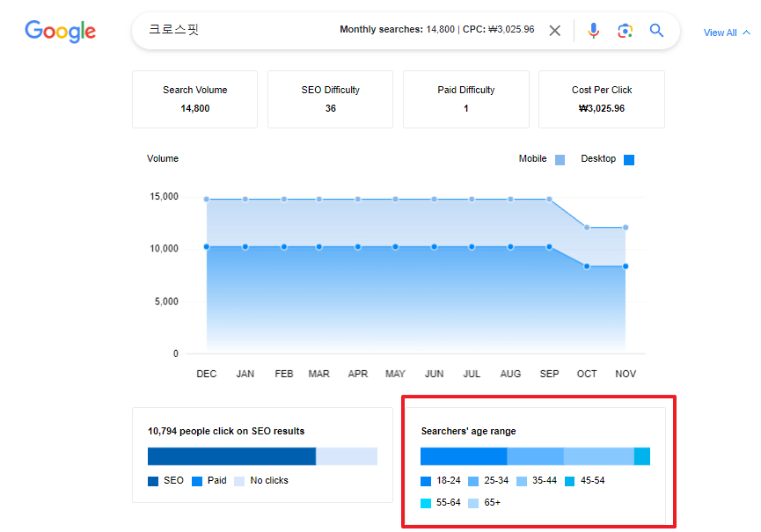Viewport: 761px width, 532px height.
Task: Click the 18-24 legend swatch
Action: coord(426,481)
